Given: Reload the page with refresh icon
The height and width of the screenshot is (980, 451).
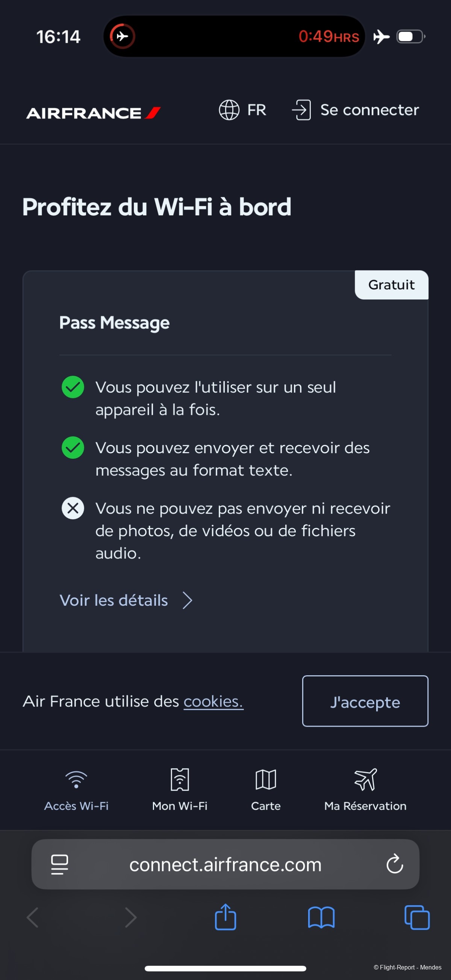Looking at the screenshot, I should 395,864.
